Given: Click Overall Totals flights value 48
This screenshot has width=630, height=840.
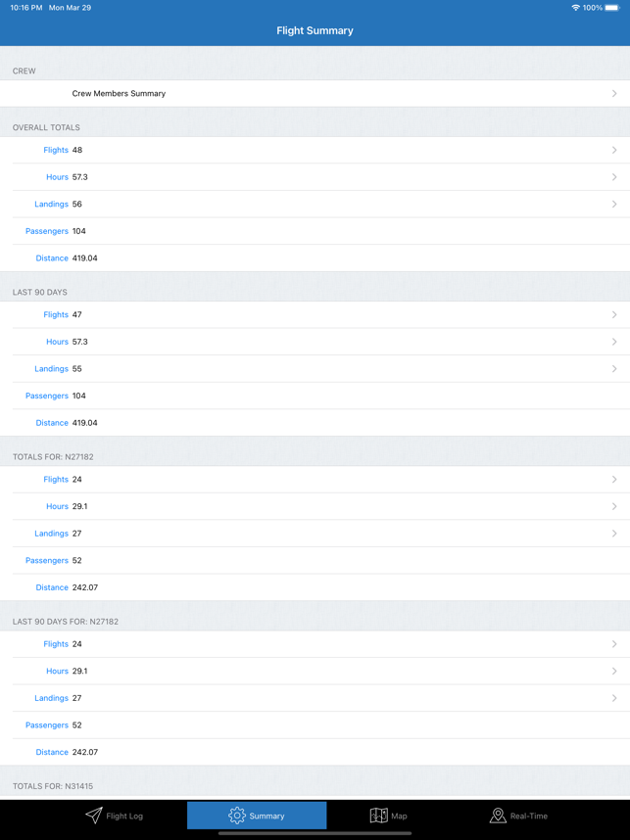Looking at the screenshot, I should [x=77, y=150].
